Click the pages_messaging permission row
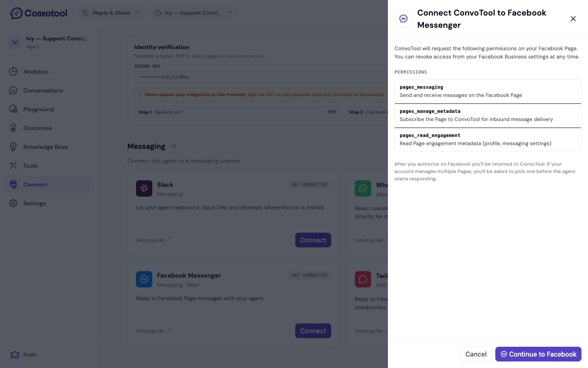The image size is (588, 368). coord(488,92)
